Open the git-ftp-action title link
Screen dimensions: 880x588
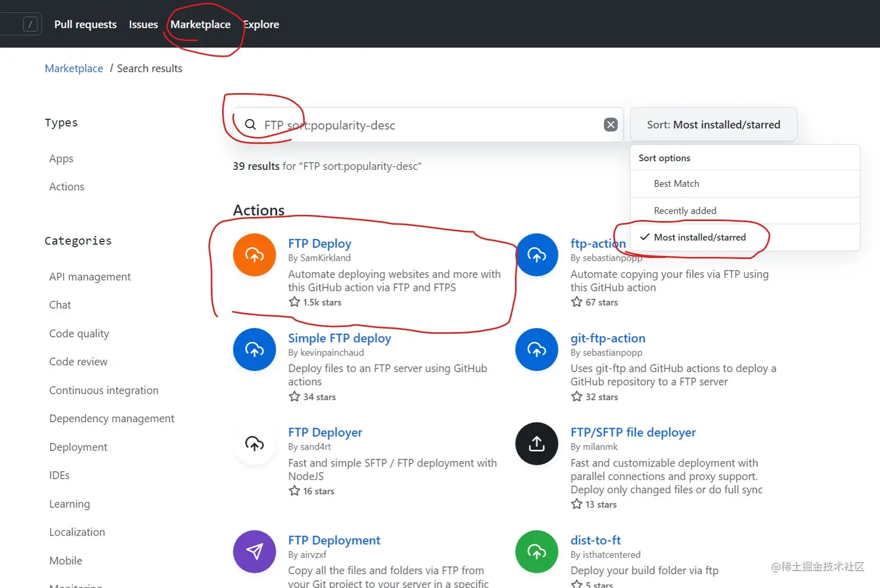click(608, 338)
